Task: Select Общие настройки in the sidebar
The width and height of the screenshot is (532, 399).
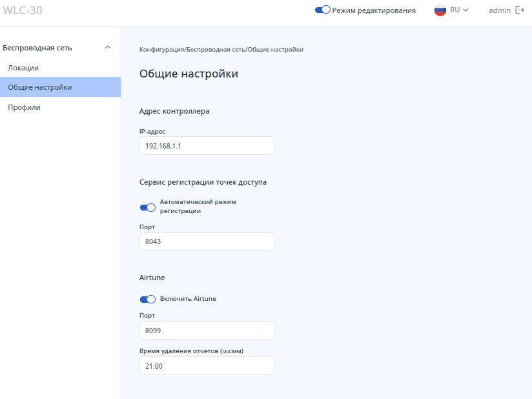Action: pos(40,87)
